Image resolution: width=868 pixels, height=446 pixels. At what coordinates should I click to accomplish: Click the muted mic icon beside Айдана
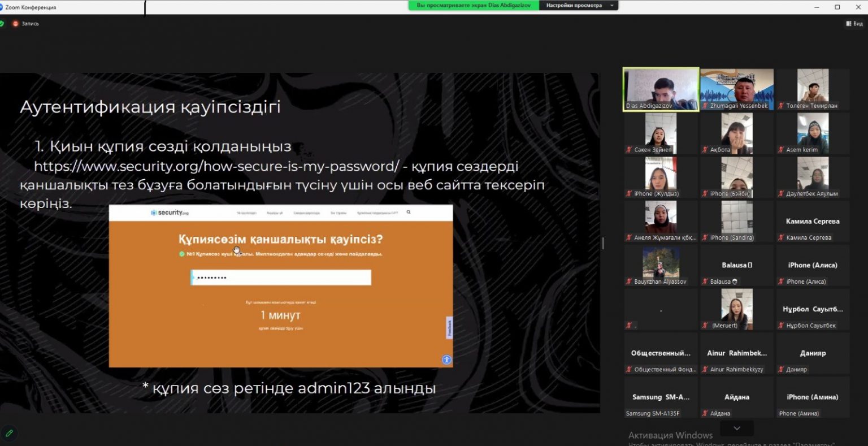tap(705, 414)
